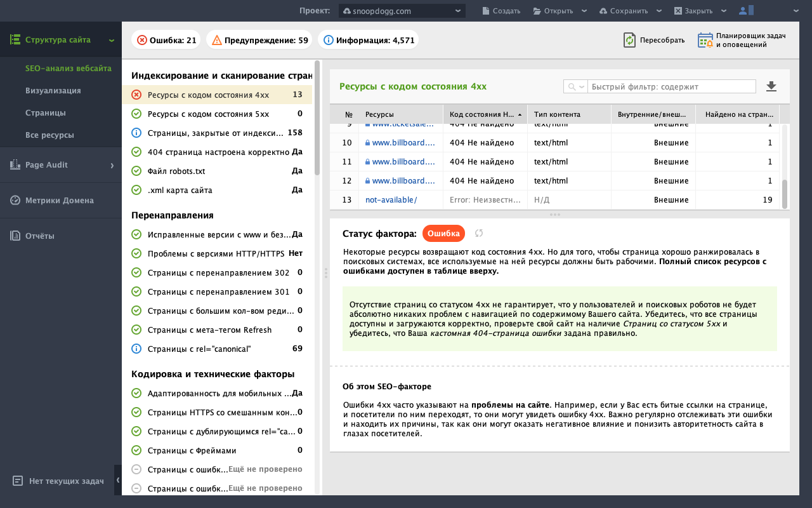Click check icon beside Файл robots.txt
Screen dimensions: 812x508
point(136,171)
